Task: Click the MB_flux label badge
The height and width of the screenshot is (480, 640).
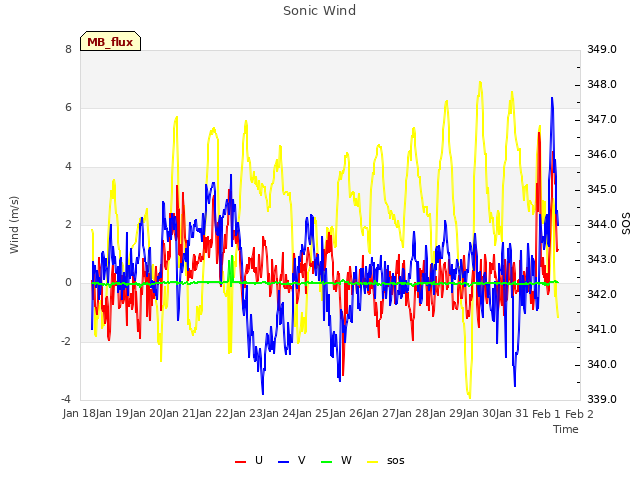Action: tap(110, 41)
